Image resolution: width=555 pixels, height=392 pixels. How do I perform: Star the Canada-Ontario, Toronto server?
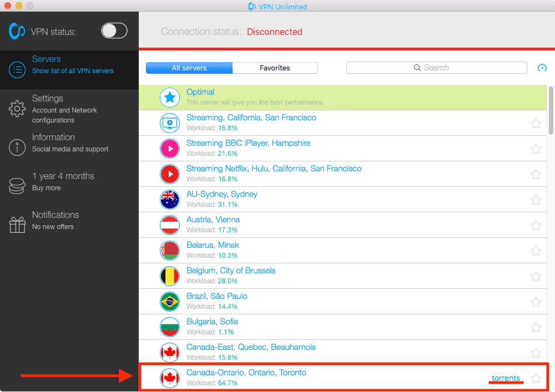point(536,378)
